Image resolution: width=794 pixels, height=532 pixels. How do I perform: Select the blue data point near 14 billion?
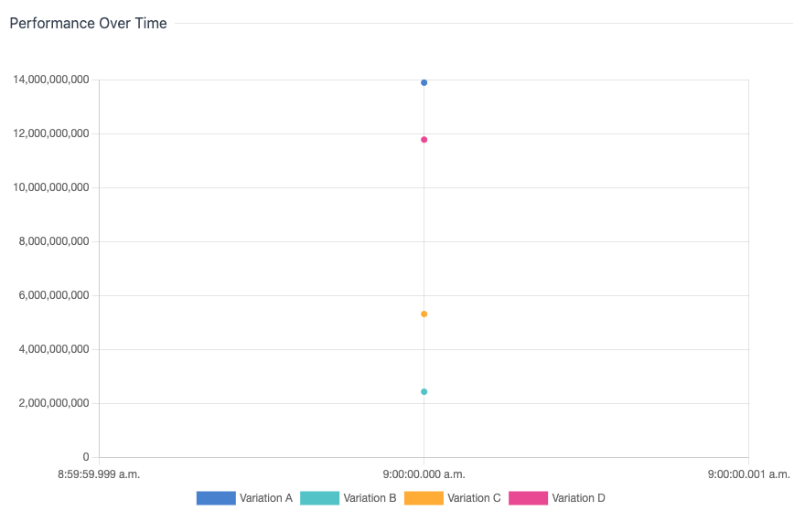tap(424, 83)
